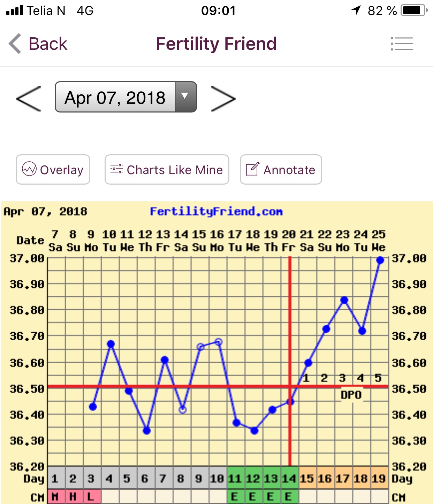The width and height of the screenshot is (433, 504).
Task: Go to previous chart with left arrow
Action: tap(29, 99)
